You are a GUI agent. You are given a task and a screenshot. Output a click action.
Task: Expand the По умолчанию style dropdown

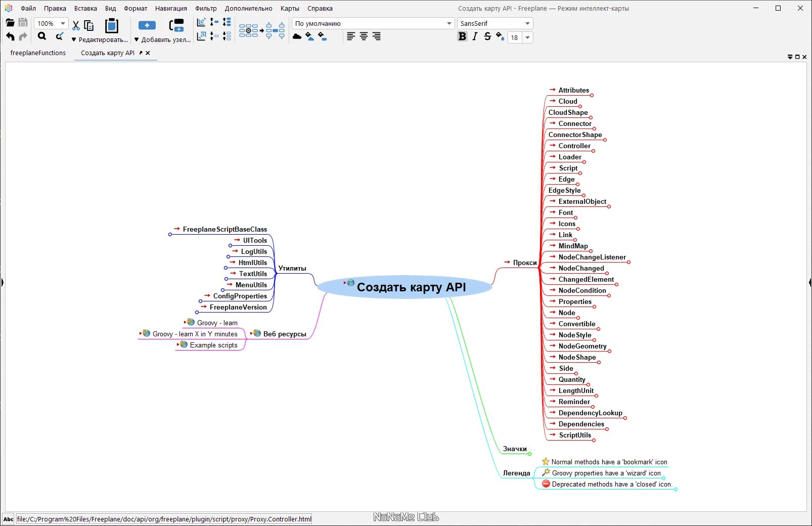[x=373, y=23]
